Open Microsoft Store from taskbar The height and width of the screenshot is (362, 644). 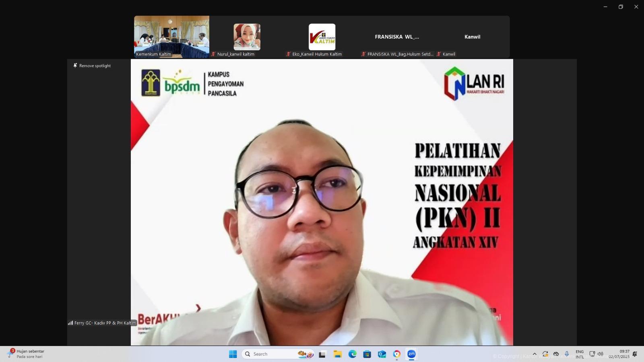367,354
